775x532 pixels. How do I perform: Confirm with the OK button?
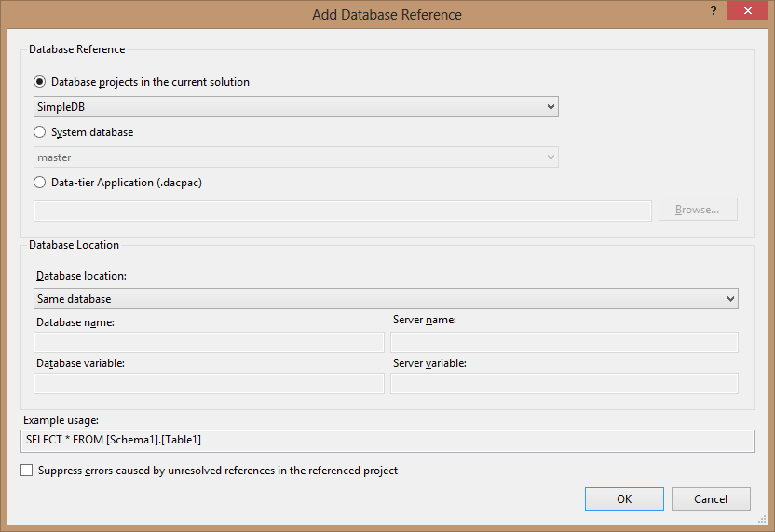pos(624,498)
